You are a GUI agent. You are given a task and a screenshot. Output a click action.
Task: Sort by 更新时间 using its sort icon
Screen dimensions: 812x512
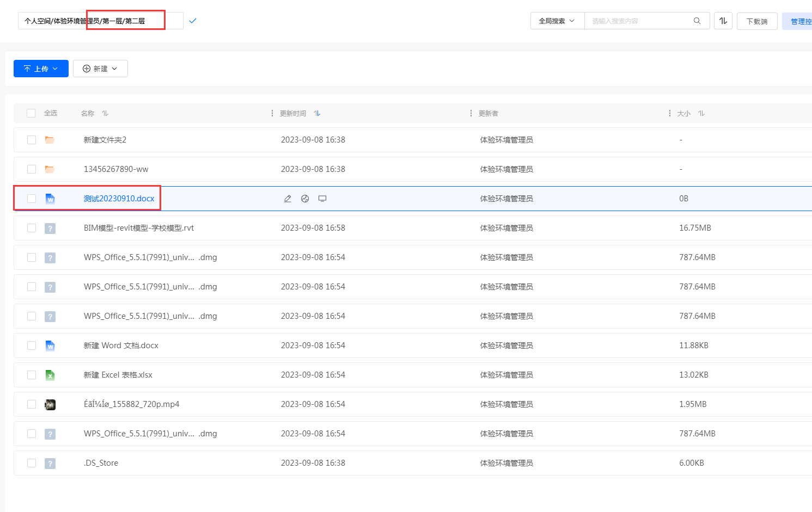point(317,113)
